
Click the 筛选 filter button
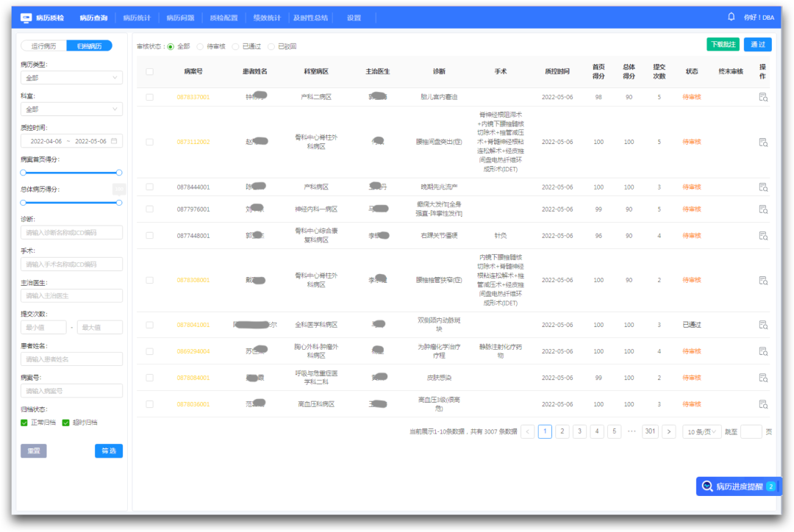[108, 451]
